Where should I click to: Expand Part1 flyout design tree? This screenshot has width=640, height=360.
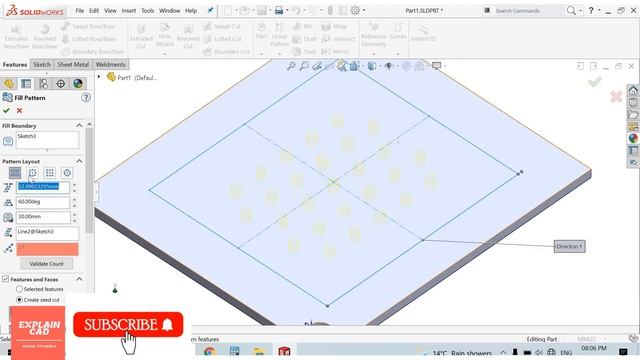99,77
